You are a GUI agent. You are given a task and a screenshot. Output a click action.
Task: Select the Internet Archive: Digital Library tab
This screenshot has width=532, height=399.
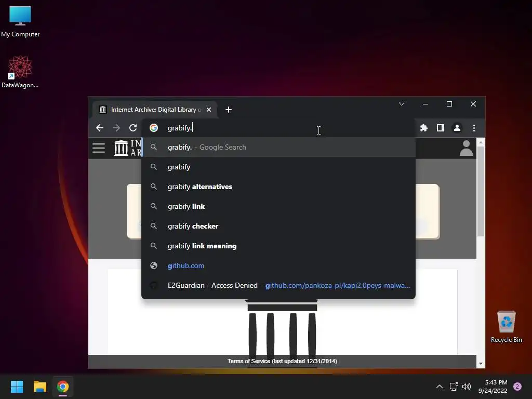click(155, 110)
